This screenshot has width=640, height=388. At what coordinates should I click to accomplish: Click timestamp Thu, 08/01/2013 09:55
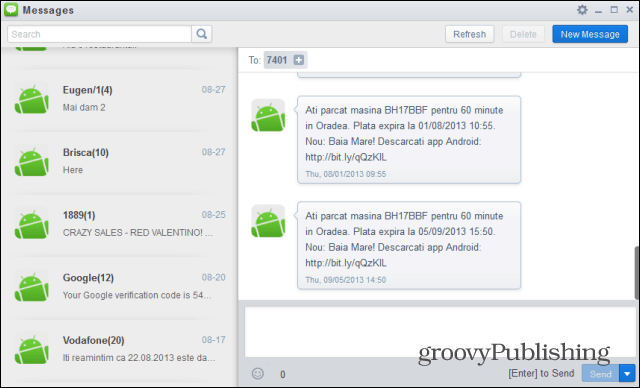coord(346,174)
